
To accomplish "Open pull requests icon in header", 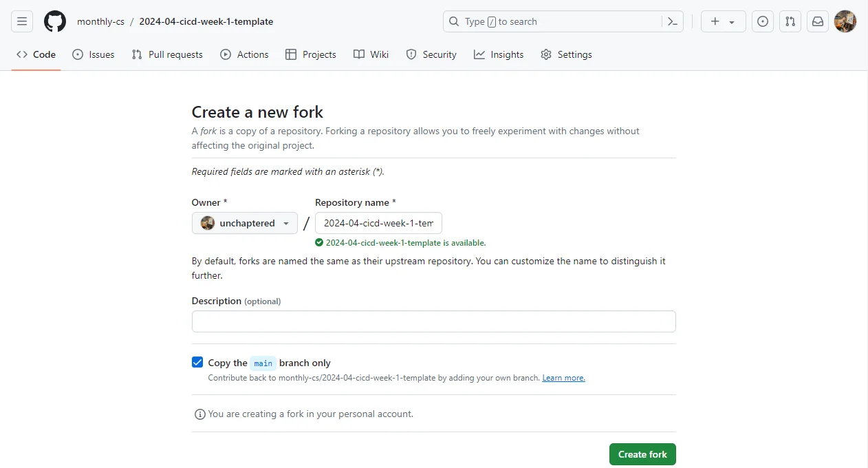I will [x=790, y=21].
